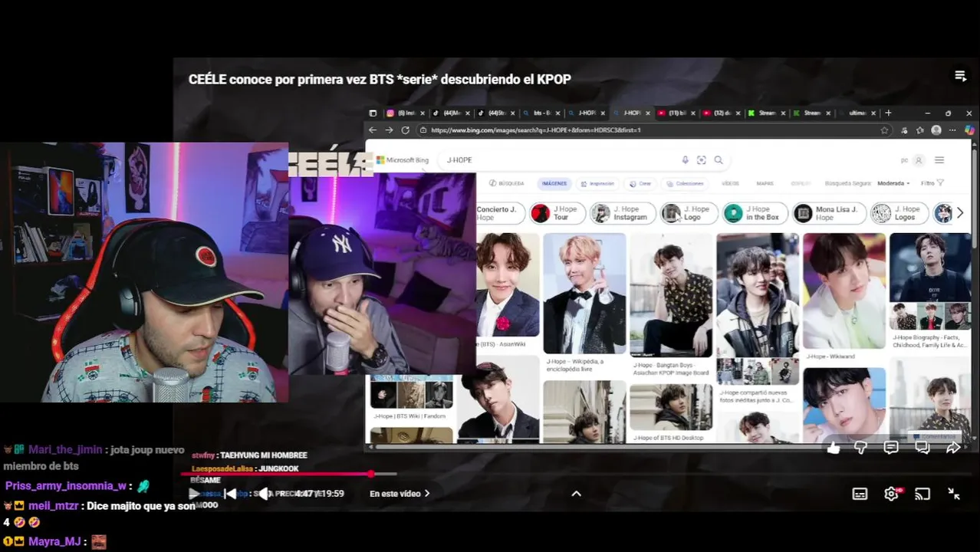Open Edge tab actions menu icon
980x552 pixels.
tap(373, 113)
